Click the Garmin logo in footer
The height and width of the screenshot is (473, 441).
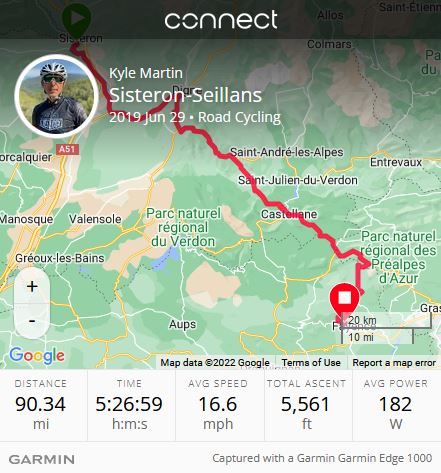42,459
